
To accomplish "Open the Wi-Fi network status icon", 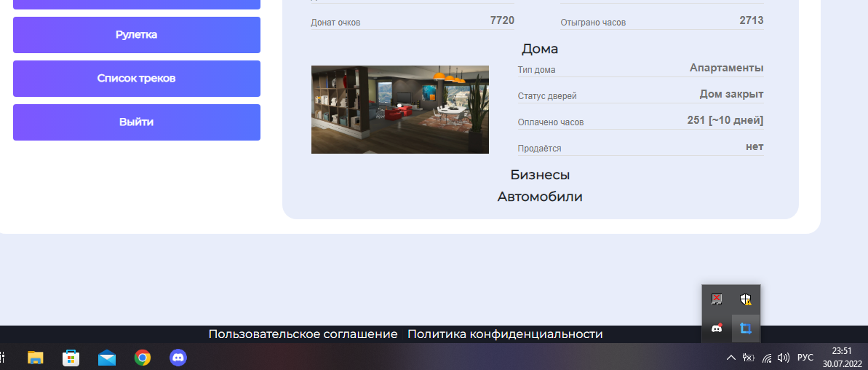I will [x=767, y=358].
